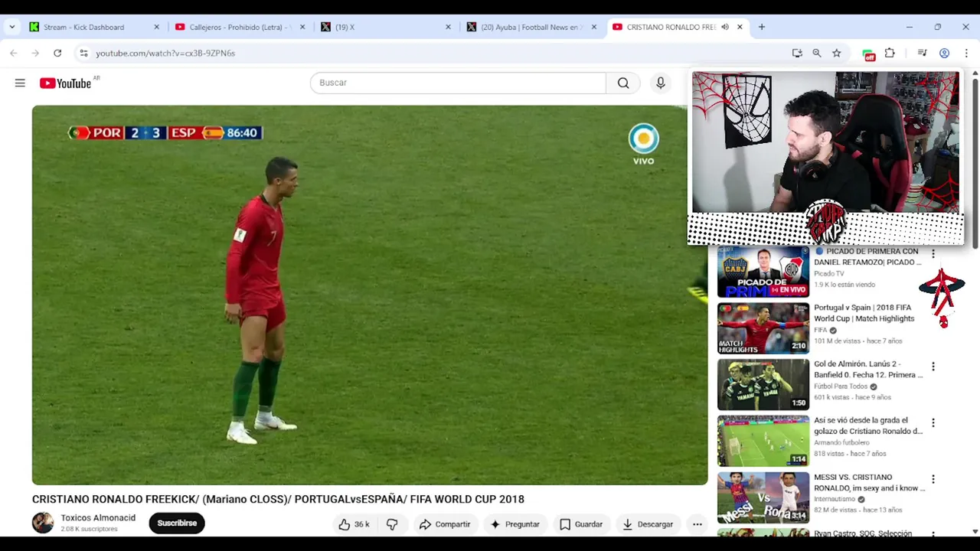Open Picado de Primera live thumbnail
The height and width of the screenshot is (551, 980).
(763, 272)
